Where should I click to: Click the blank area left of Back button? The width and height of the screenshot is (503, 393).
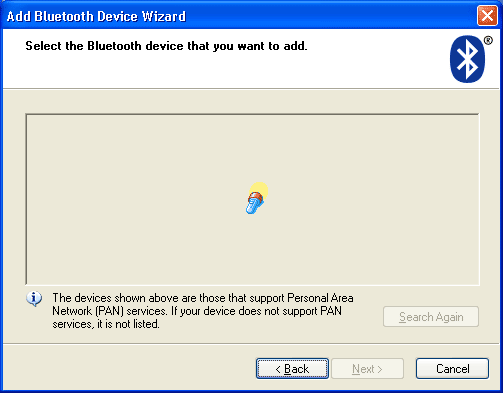tap(130, 369)
